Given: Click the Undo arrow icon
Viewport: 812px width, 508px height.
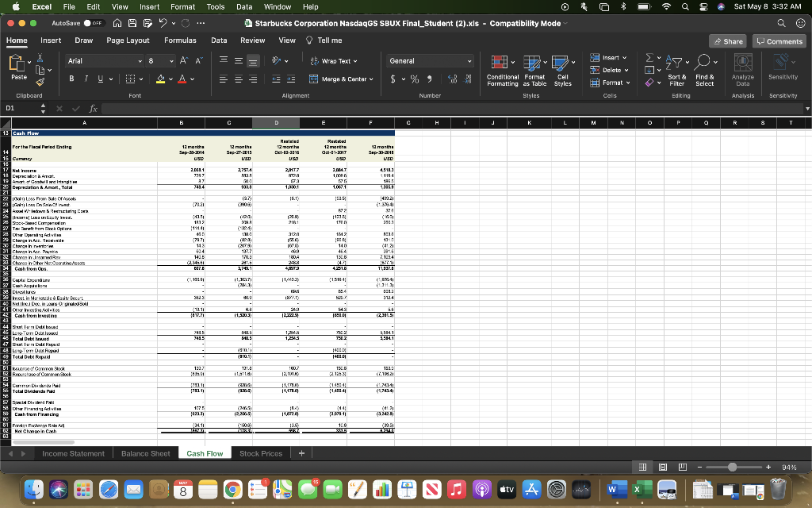Looking at the screenshot, I should 163,23.
